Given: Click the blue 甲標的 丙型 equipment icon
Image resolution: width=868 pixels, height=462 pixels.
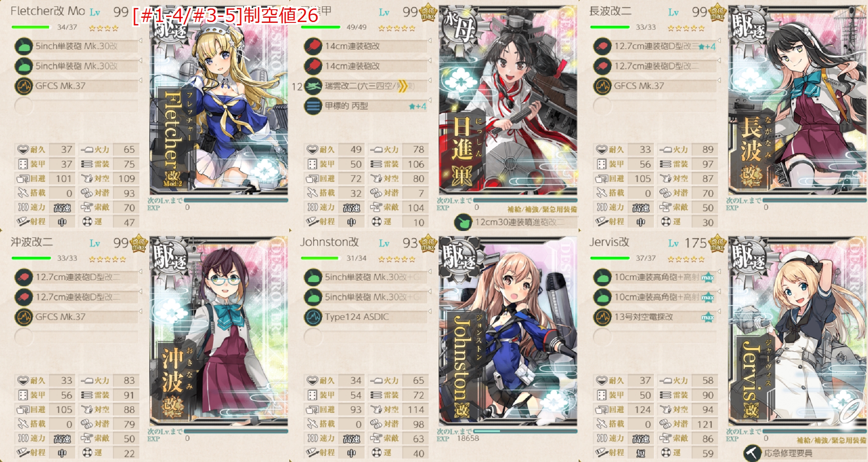Looking at the screenshot, I should tap(313, 106).
